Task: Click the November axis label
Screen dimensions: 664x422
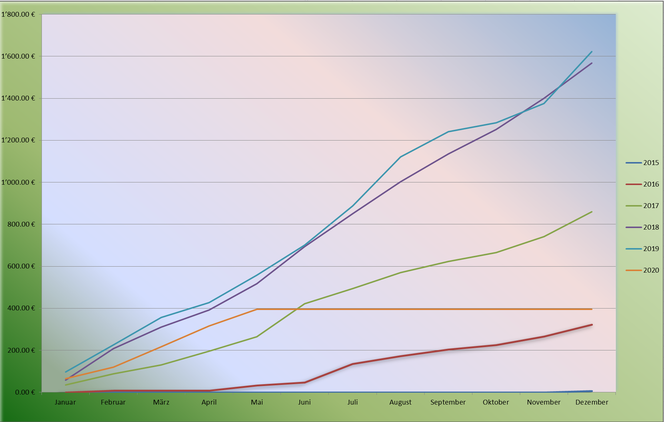Action: [x=544, y=402]
